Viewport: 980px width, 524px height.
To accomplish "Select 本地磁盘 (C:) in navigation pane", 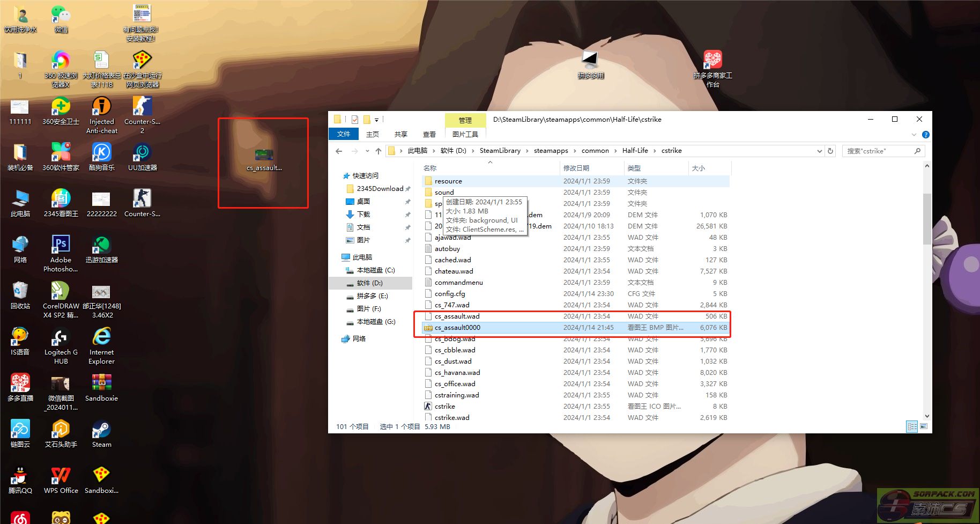I will click(376, 270).
